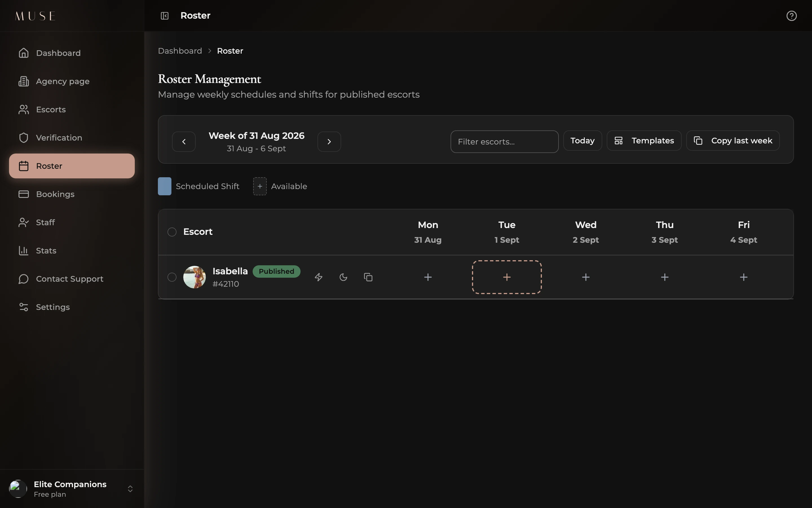Click the Week of 31 Aug 2026 heading
The height and width of the screenshot is (508, 812).
pyautogui.click(x=256, y=136)
